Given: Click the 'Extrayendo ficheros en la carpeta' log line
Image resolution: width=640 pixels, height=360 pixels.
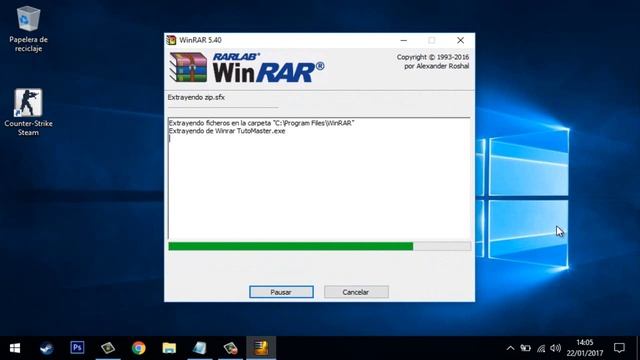Looking at the screenshot, I should 261,123.
